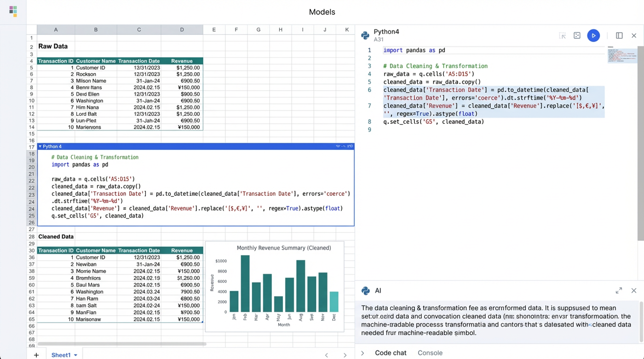Image resolution: width=644 pixels, height=359 pixels.
Task: Click the Models title at the top
Action: (x=322, y=12)
